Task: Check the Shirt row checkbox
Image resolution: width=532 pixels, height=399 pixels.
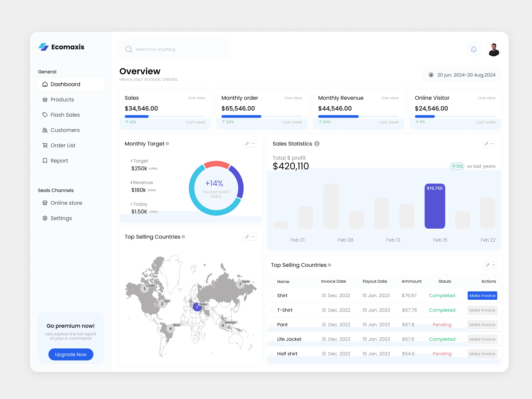Action: pyautogui.click(x=272, y=296)
